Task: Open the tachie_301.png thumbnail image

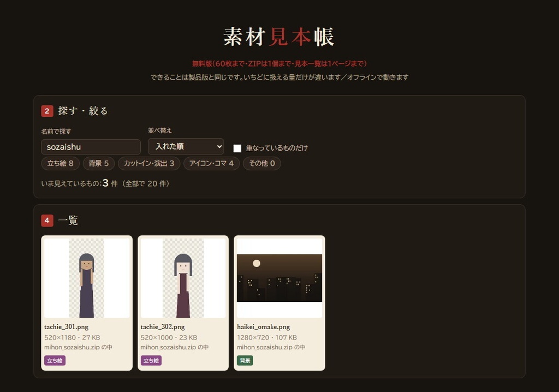Action: coord(87,278)
